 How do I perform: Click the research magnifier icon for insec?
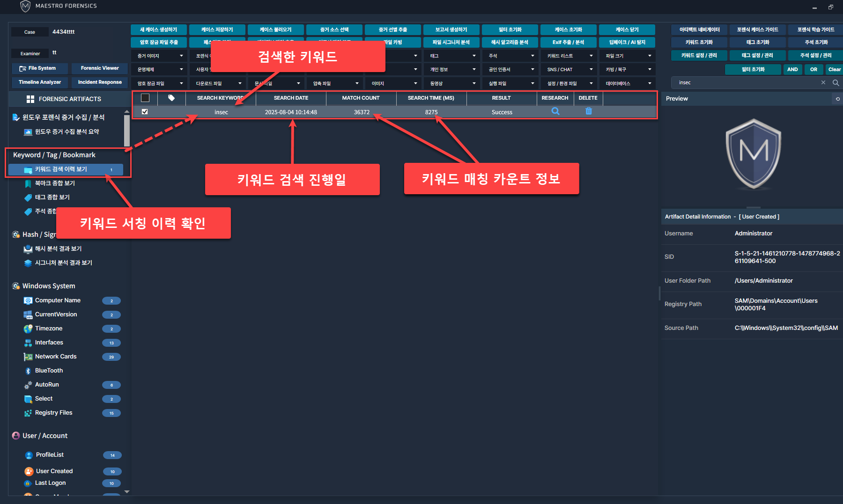(555, 111)
